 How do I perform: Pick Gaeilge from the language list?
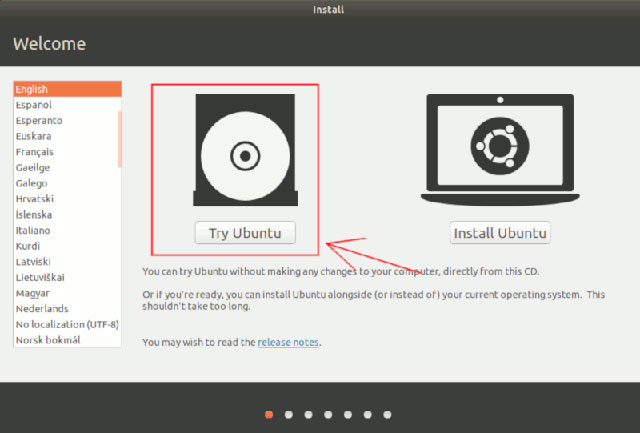coord(68,167)
